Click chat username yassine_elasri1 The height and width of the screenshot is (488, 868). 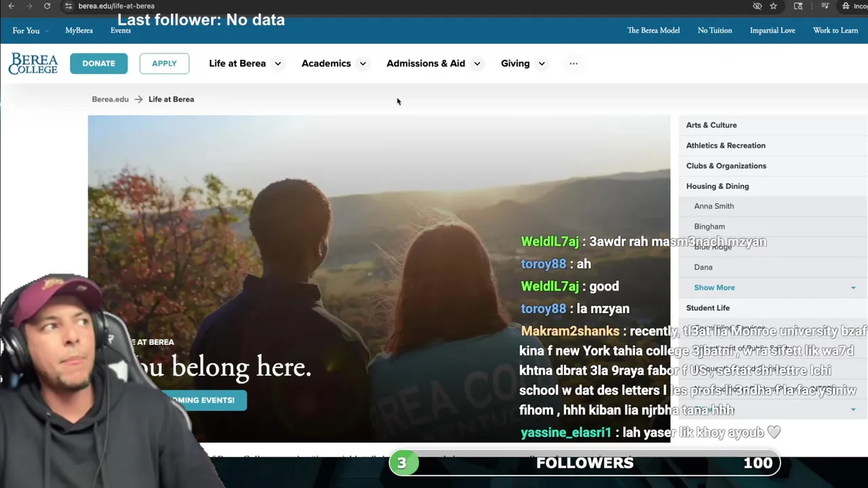click(566, 432)
